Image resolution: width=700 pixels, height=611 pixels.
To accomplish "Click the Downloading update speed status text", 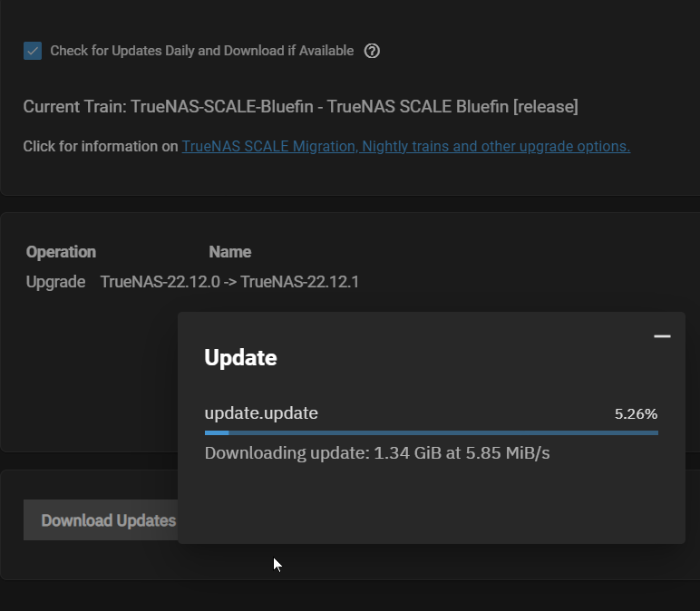I will pos(377,453).
